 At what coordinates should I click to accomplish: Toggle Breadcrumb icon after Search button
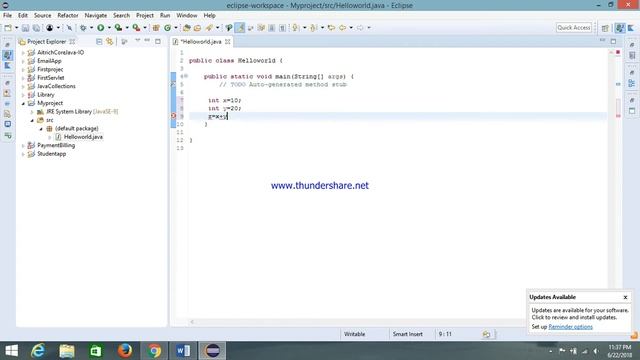229,28
